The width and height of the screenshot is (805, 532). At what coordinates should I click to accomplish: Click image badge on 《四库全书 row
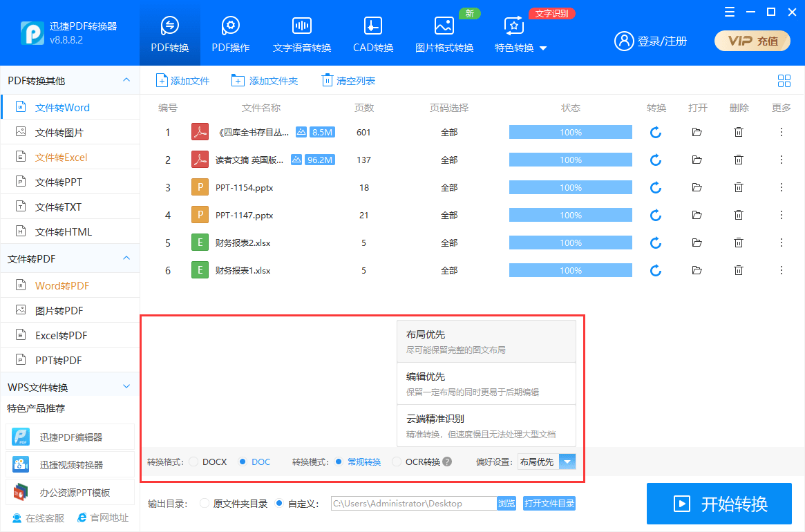(301, 132)
